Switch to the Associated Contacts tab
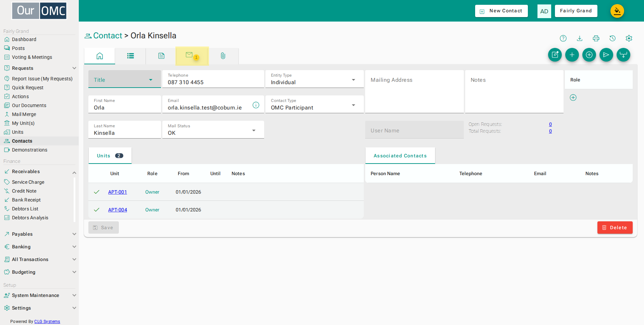The height and width of the screenshot is (325, 644). coord(400,156)
